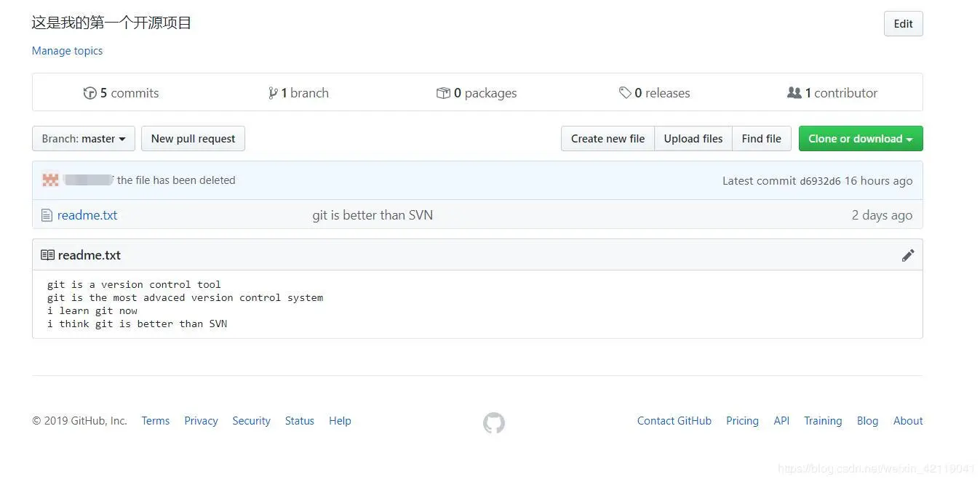Open the Help footer link
The image size is (980, 482).
coord(340,421)
